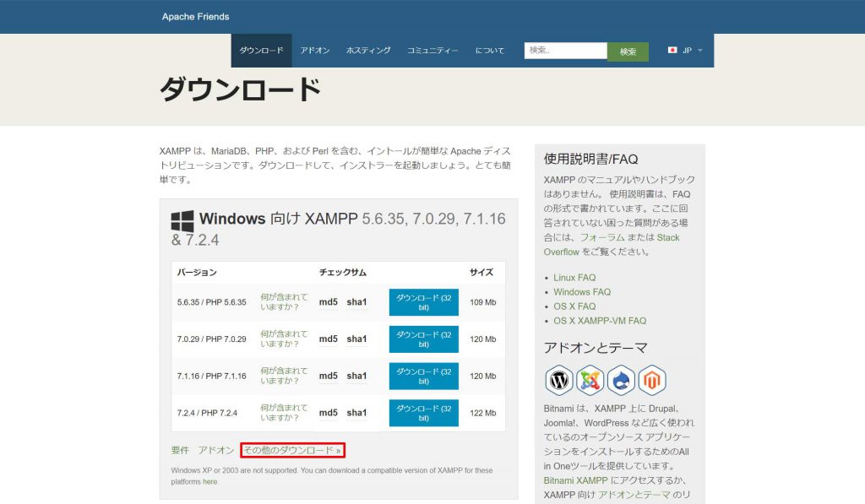Download XAMPP 7.0.29 32 bit
Screen dimensions: 865x504
424,339
